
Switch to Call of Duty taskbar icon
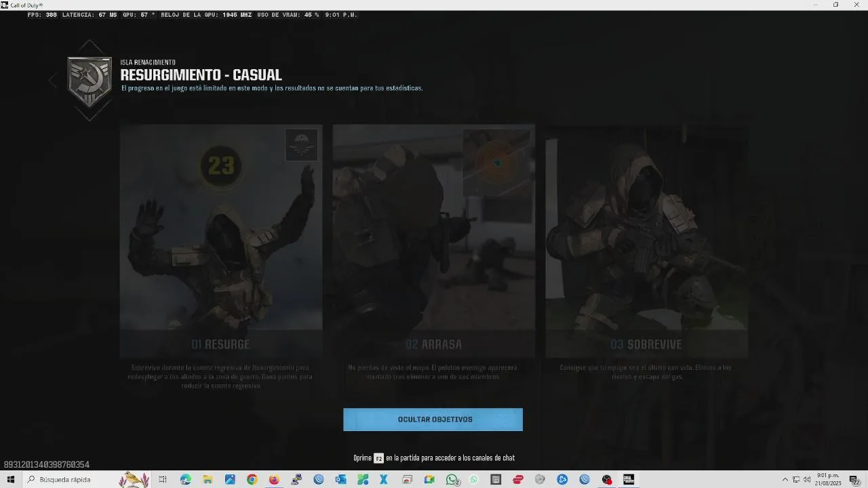pos(629,479)
